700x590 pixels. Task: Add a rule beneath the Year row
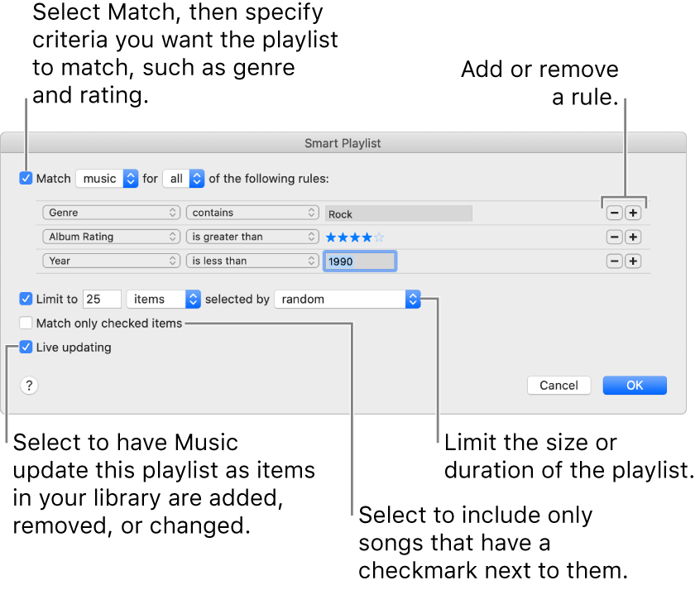(x=633, y=261)
